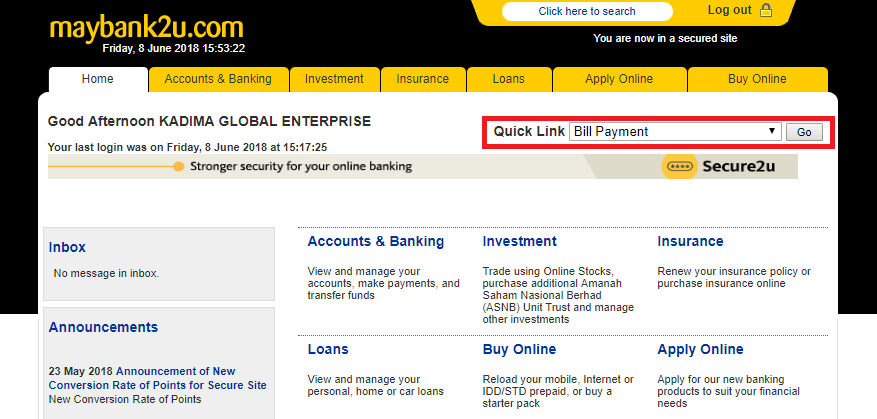Click the padlock icon beside Log out

tap(766, 11)
